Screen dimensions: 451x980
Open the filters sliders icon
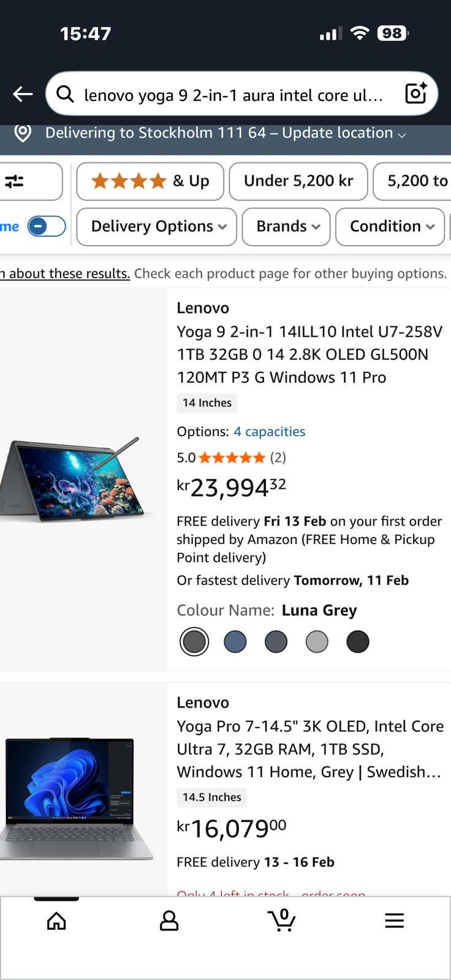pos(15,181)
